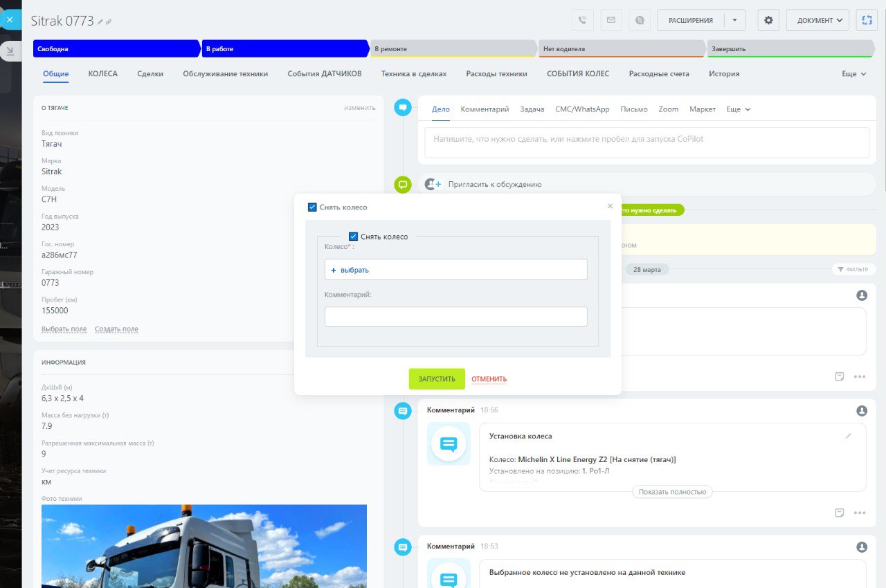Toggle the Снять колесо checkbox in dialog title
The image size is (886, 588).
click(312, 207)
